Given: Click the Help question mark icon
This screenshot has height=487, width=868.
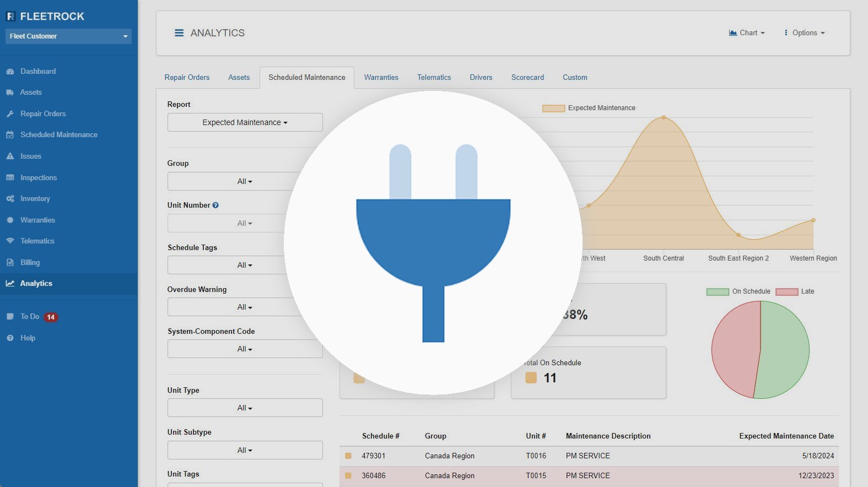Looking at the screenshot, I should 10,338.
